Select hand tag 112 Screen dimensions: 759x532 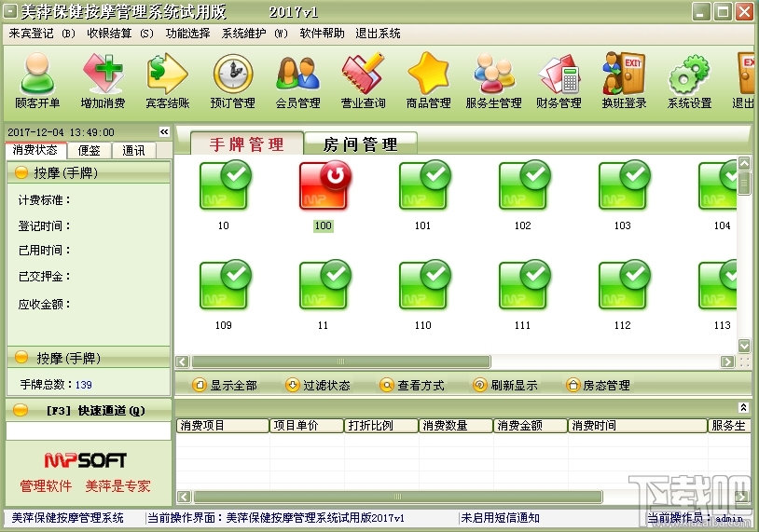click(624, 285)
